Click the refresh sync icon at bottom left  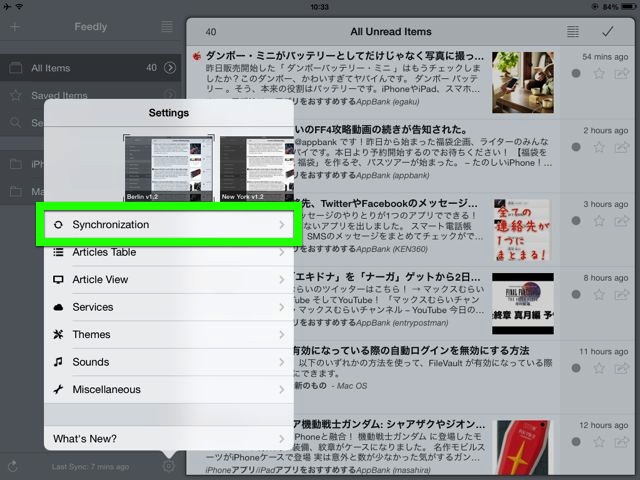(x=13, y=466)
